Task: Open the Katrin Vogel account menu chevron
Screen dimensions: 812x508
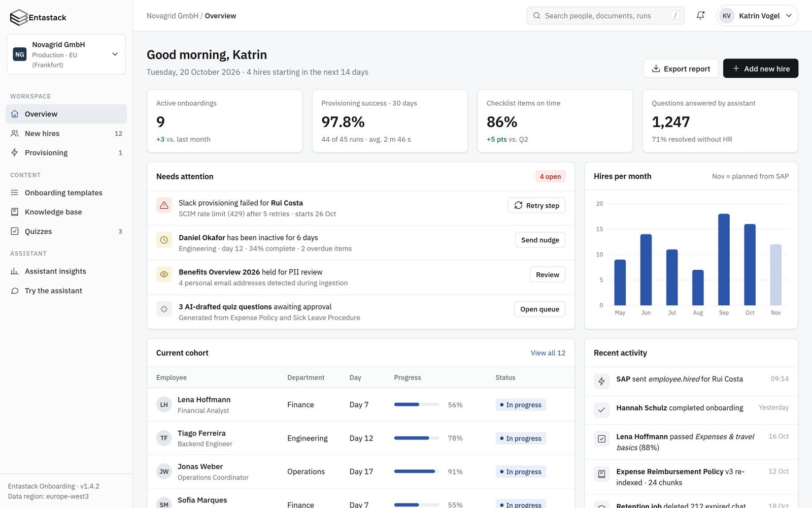Action: pos(789,16)
